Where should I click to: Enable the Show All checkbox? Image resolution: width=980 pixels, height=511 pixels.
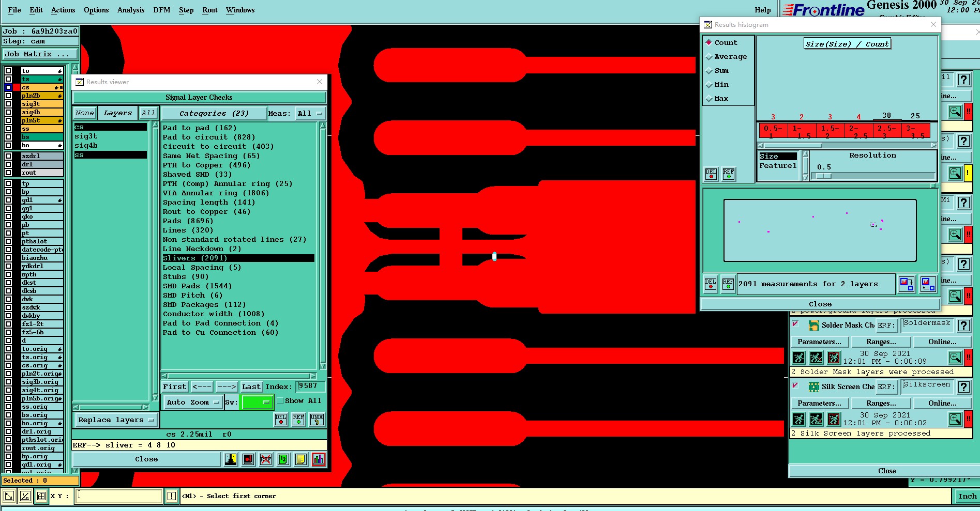coord(280,401)
